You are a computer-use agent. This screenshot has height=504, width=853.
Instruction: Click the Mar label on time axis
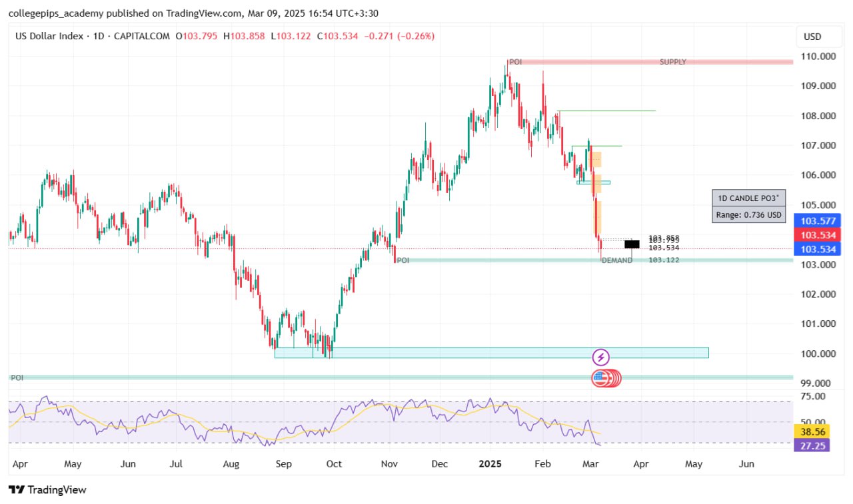pos(592,464)
